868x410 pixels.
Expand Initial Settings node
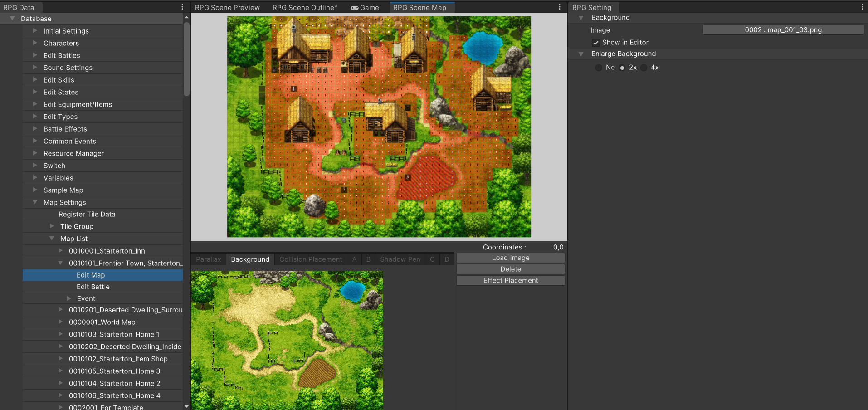click(x=35, y=31)
